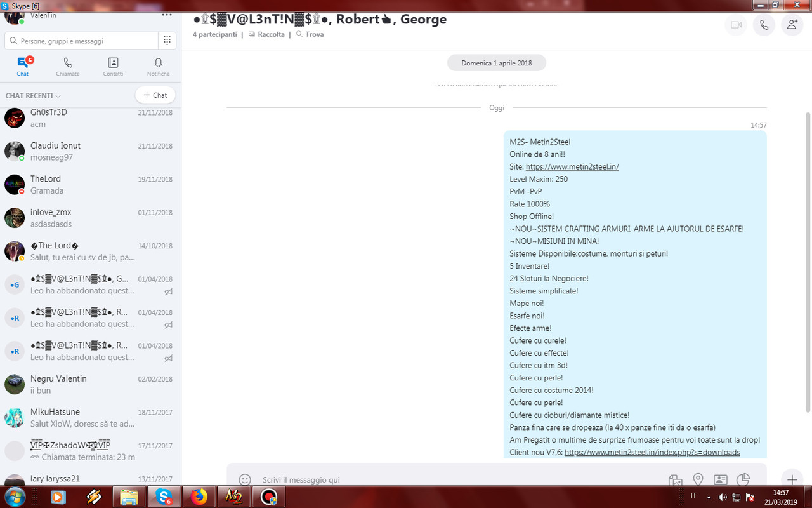Switch to the Chiamate tab
Screen dimensions: 812x508
click(68, 66)
